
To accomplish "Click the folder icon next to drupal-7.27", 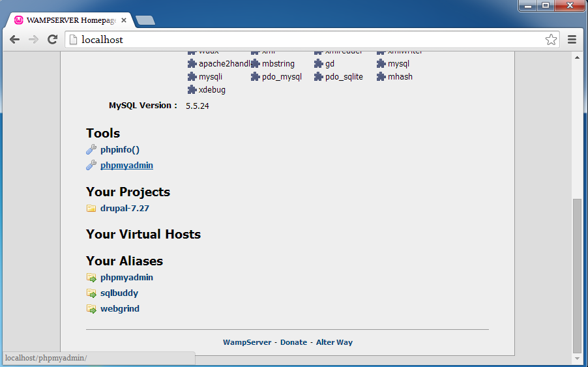I will 91,209.
